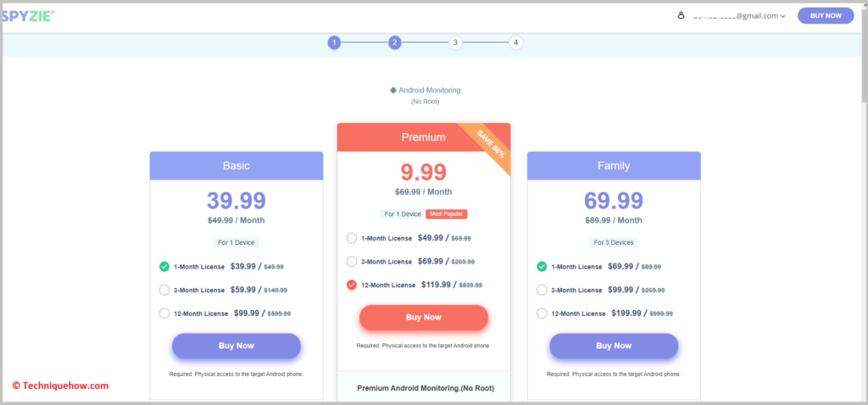868x405 pixels.
Task: Go to step 1 in progress bar
Action: click(334, 42)
